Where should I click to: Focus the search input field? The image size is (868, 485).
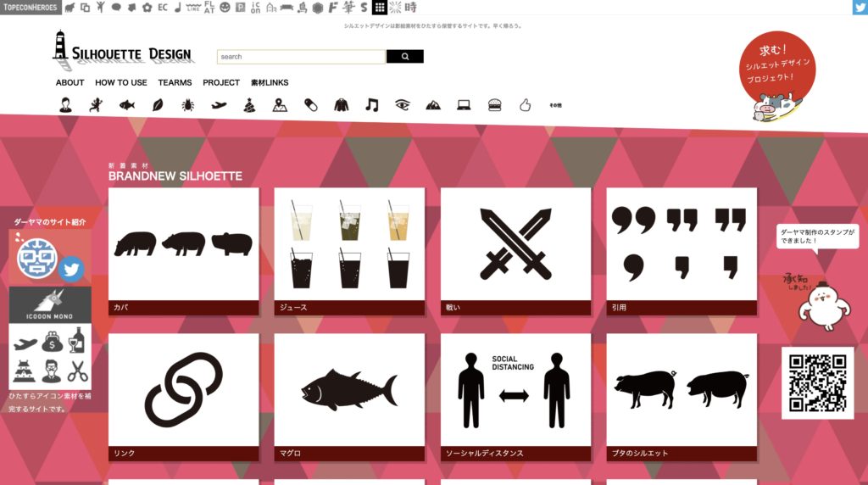(301, 57)
